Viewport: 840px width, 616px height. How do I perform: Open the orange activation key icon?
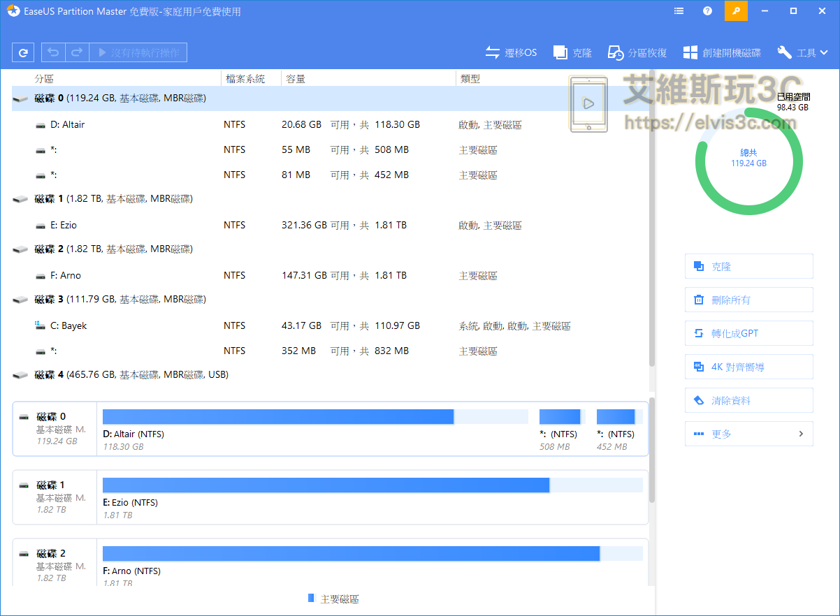pos(736,10)
